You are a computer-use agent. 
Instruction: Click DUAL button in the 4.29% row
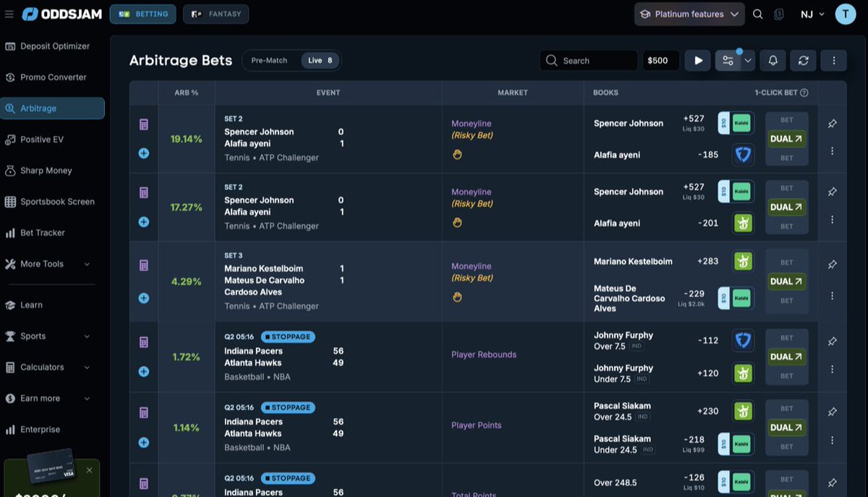[786, 281]
